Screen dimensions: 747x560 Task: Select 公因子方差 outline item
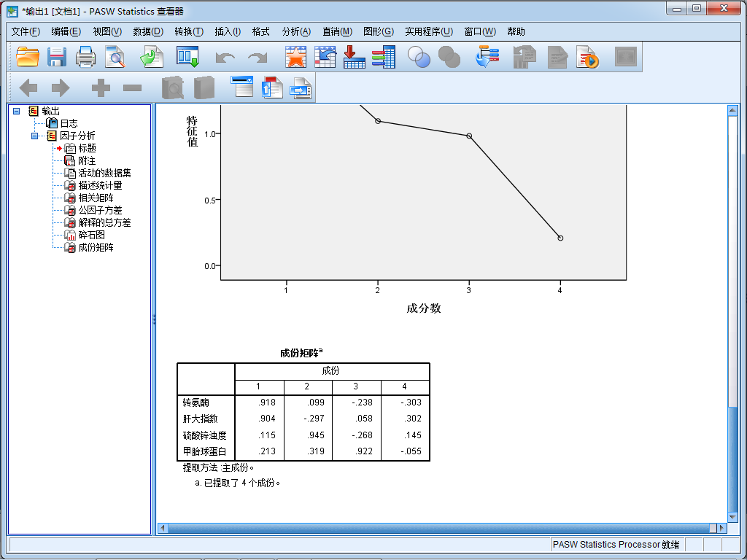click(x=100, y=210)
